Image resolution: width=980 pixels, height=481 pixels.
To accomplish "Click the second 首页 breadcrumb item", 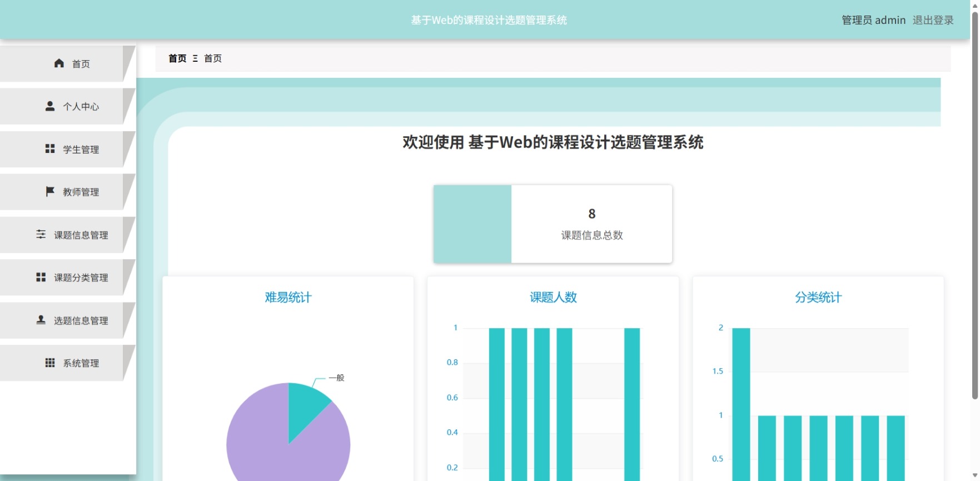I will tap(213, 58).
